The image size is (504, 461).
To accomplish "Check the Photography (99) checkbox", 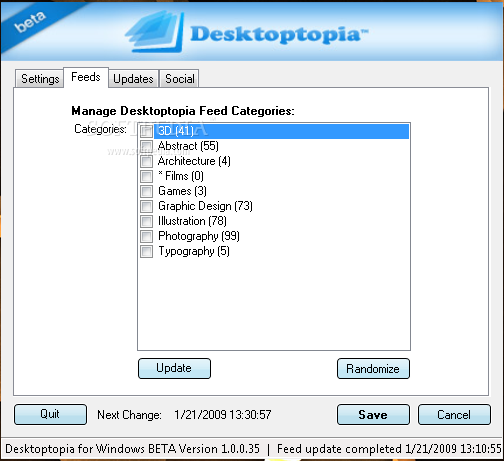I will pos(146,236).
